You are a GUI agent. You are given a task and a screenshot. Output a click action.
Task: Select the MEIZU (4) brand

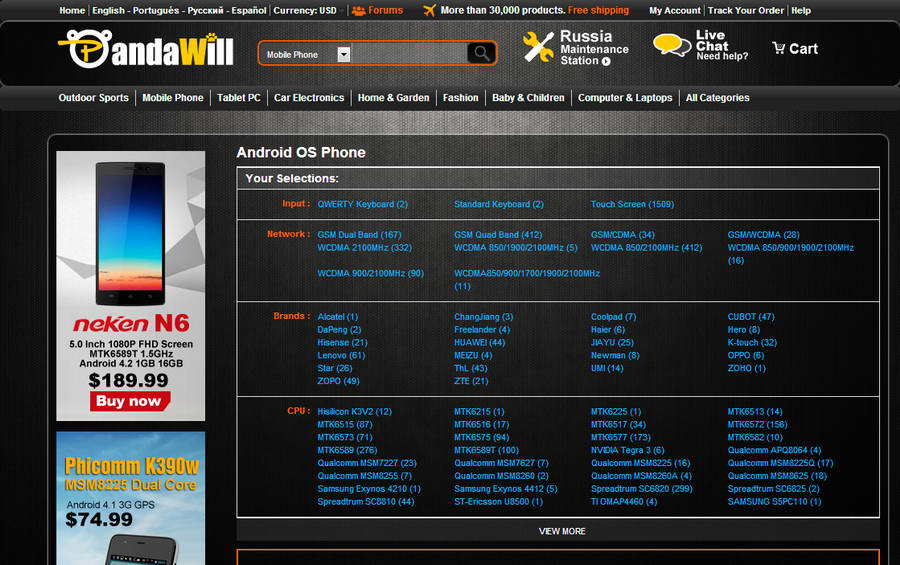click(473, 355)
